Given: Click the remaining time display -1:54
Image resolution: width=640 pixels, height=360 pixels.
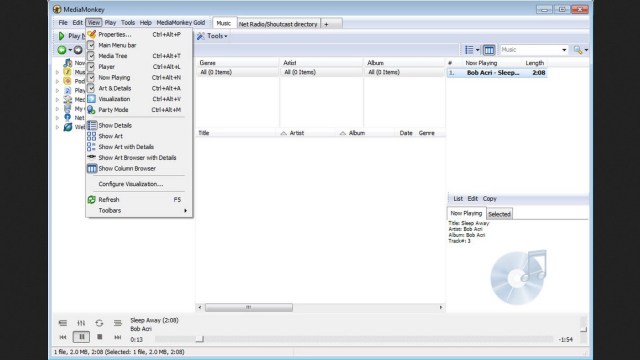Looking at the screenshot, I should pyautogui.click(x=566, y=340).
